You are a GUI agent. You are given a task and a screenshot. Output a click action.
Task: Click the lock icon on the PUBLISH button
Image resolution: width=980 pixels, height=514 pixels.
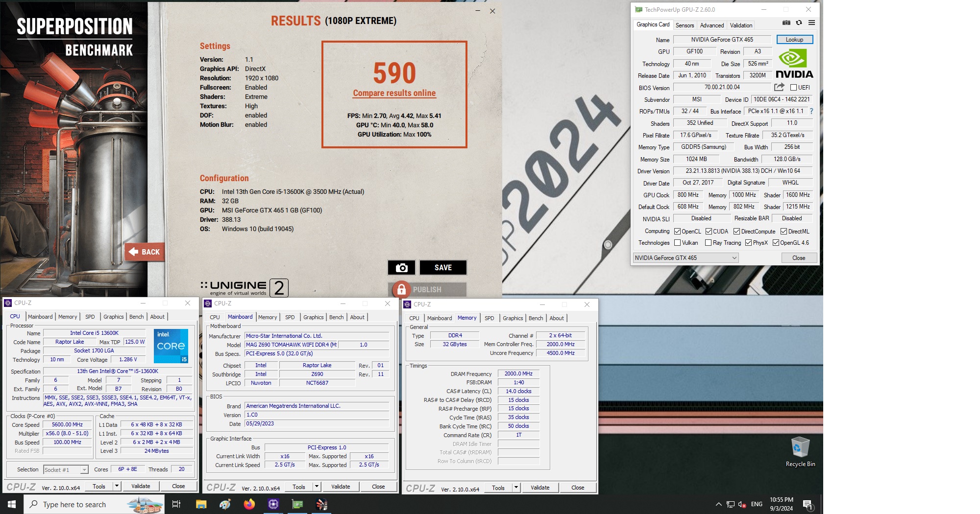point(401,289)
